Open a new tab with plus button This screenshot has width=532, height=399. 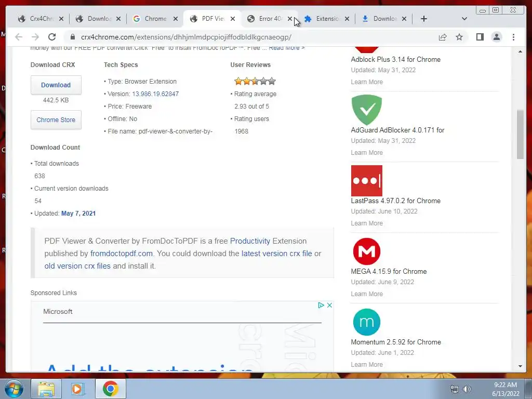424,19
